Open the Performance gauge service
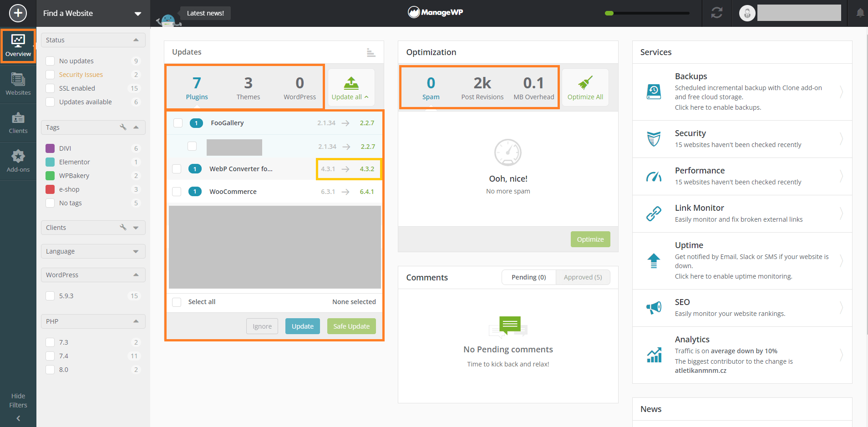The width and height of the screenshot is (868, 427). (654, 176)
